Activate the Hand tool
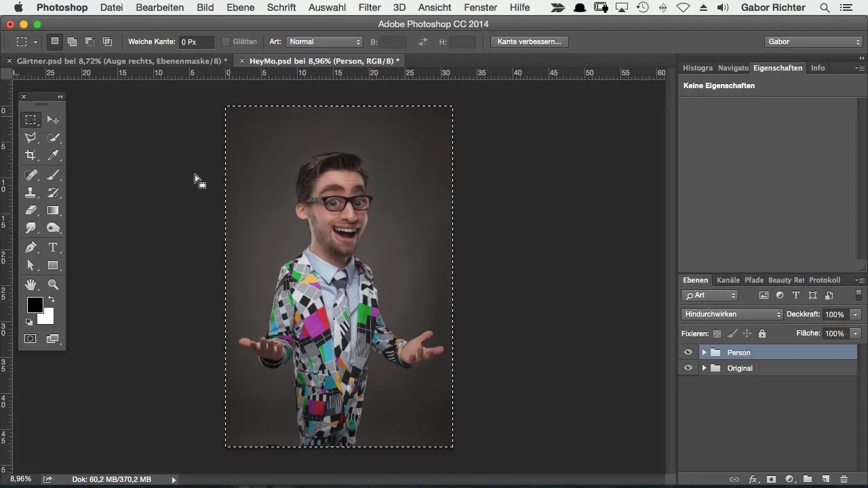 [31, 285]
